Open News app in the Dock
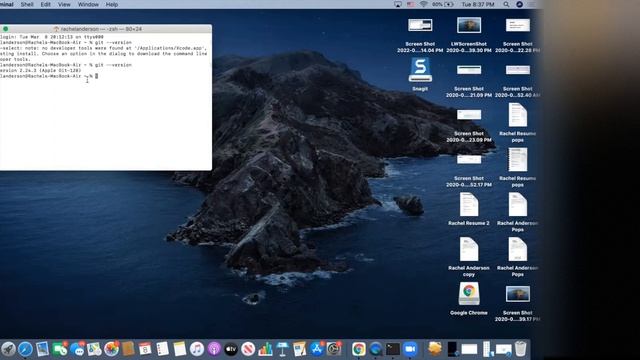 pyautogui.click(x=248, y=349)
